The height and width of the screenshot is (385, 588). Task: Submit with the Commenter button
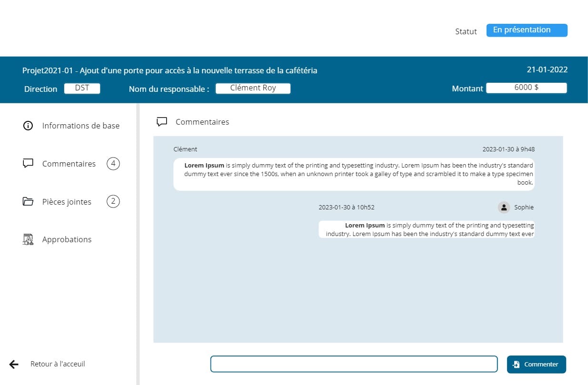(x=537, y=364)
